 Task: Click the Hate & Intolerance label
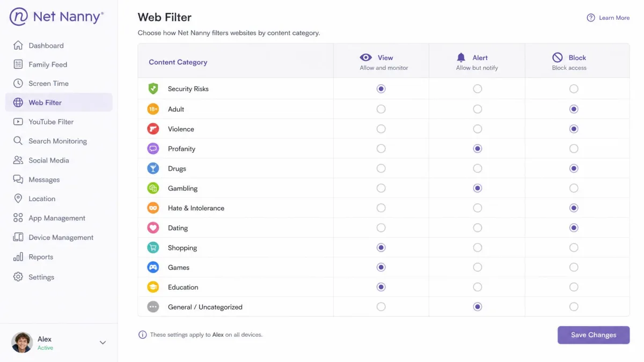tap(196, 208)
